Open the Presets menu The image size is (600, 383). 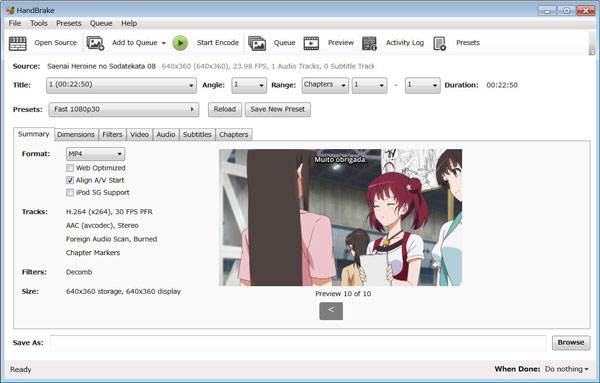68,23
